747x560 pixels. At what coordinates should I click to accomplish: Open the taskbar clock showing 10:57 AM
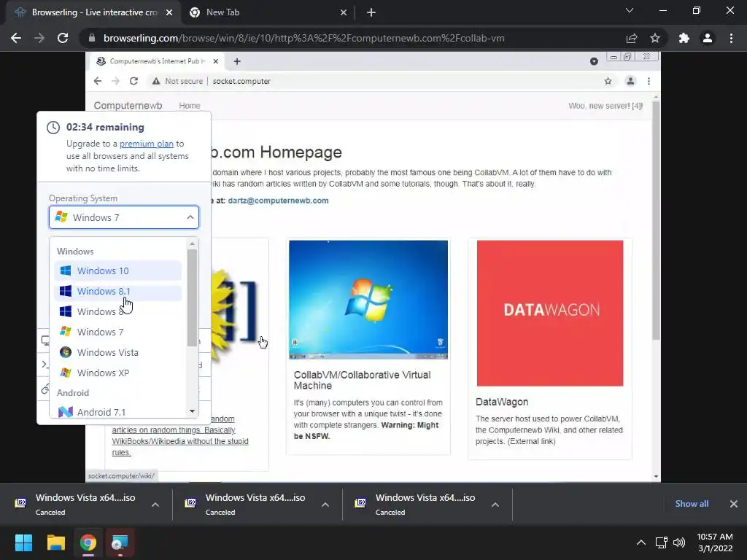point(715,542)
